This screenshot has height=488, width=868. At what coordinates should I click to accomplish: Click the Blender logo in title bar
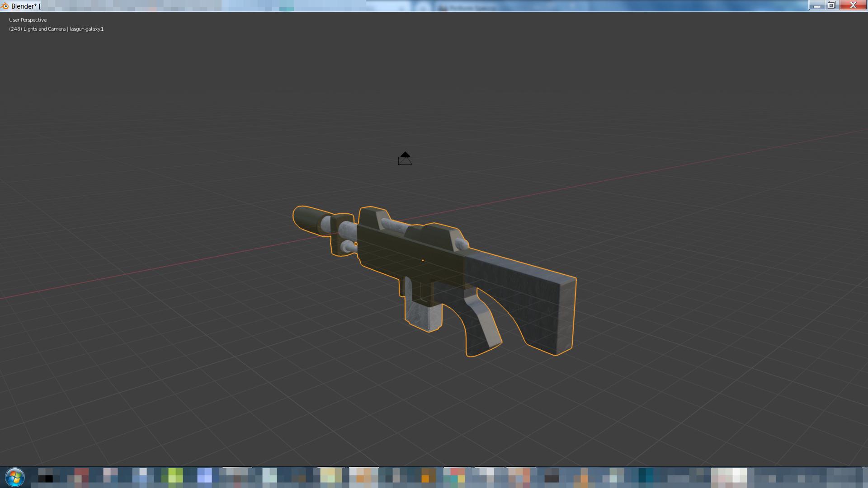point(5,6)
